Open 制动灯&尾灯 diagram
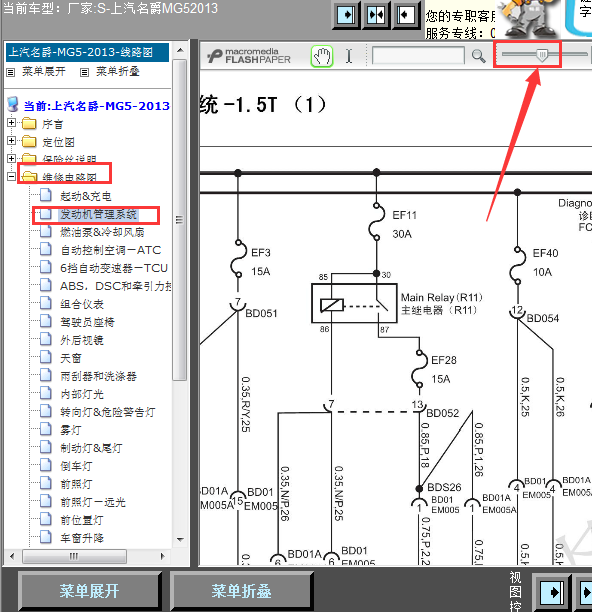The width and height of the screenshot is (592, 612). pos(91,448)
